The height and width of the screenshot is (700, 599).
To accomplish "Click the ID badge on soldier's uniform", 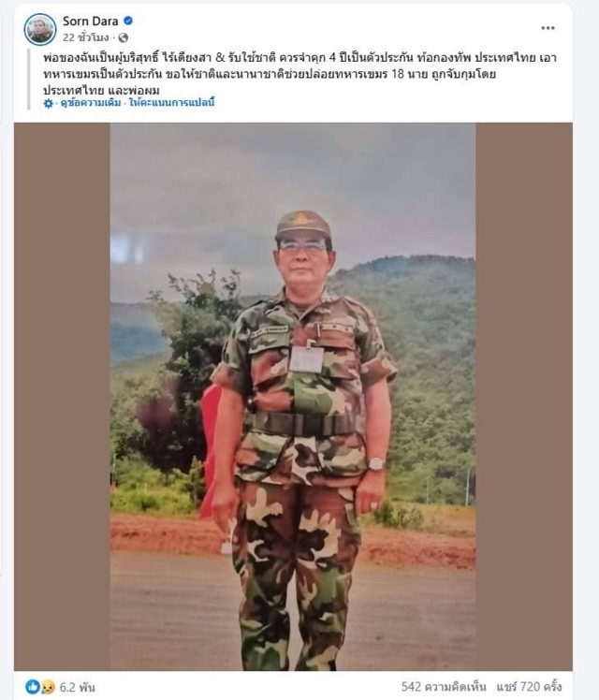I will tap(306, 358).
